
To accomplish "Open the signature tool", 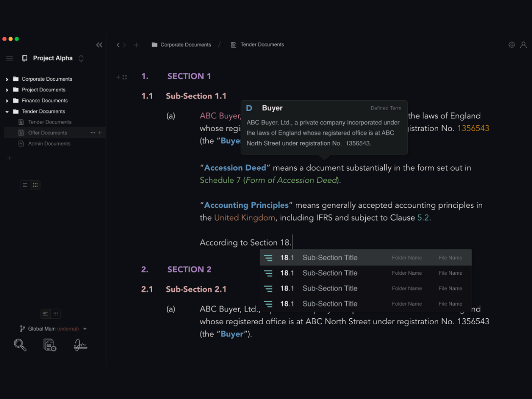I will click(x=80, y=345).
